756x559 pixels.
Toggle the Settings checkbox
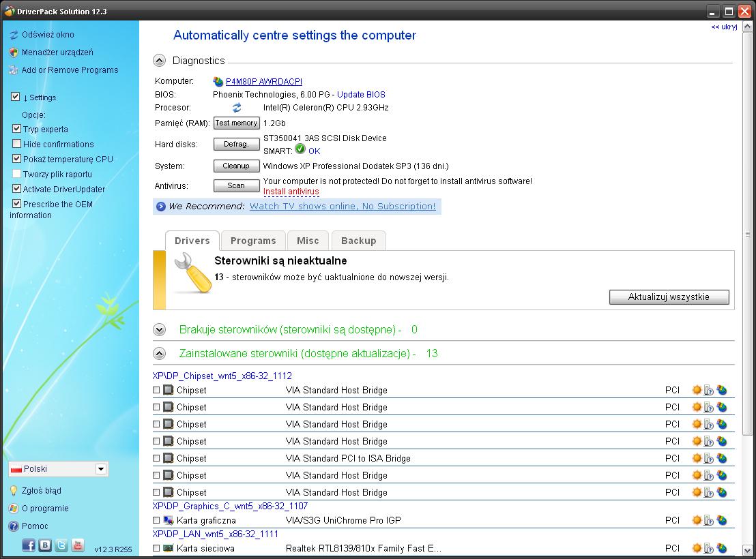click(x=16, y=97)
